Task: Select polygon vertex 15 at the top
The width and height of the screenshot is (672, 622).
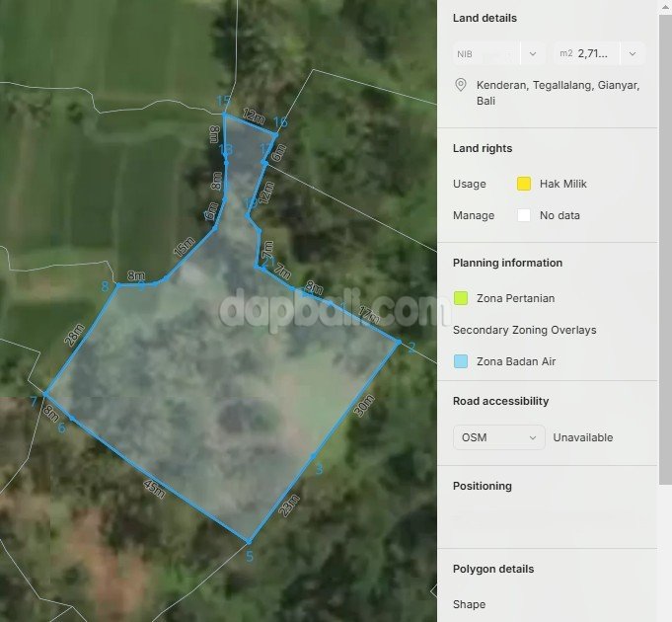Action: (x=224, y=115)
